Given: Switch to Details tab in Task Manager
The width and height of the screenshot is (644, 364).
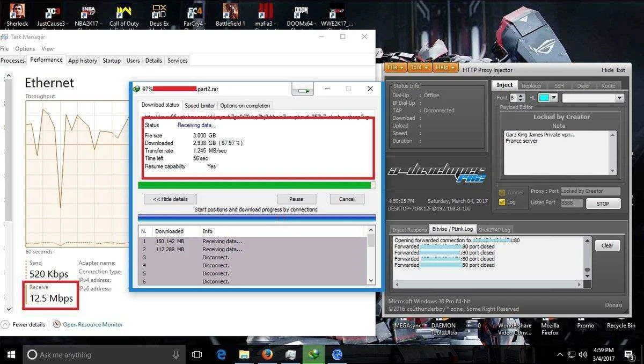Looking at the screenshot, I should point(153,60).
